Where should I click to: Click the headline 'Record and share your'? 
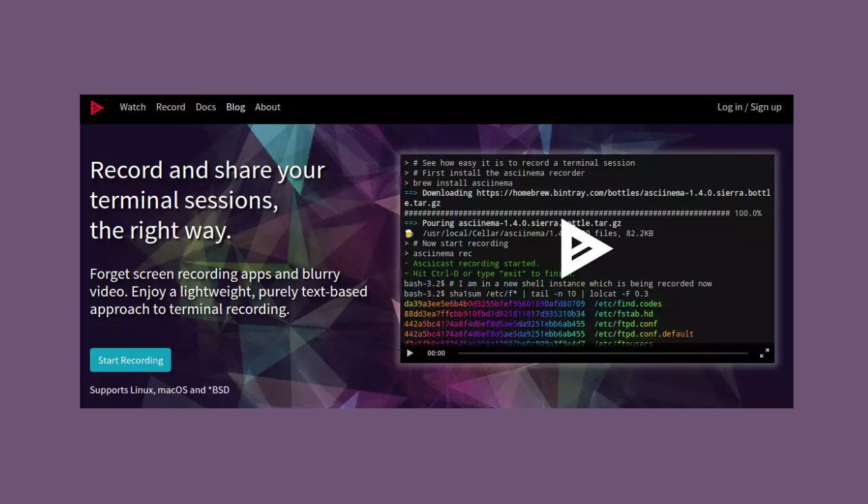(208, 170)
